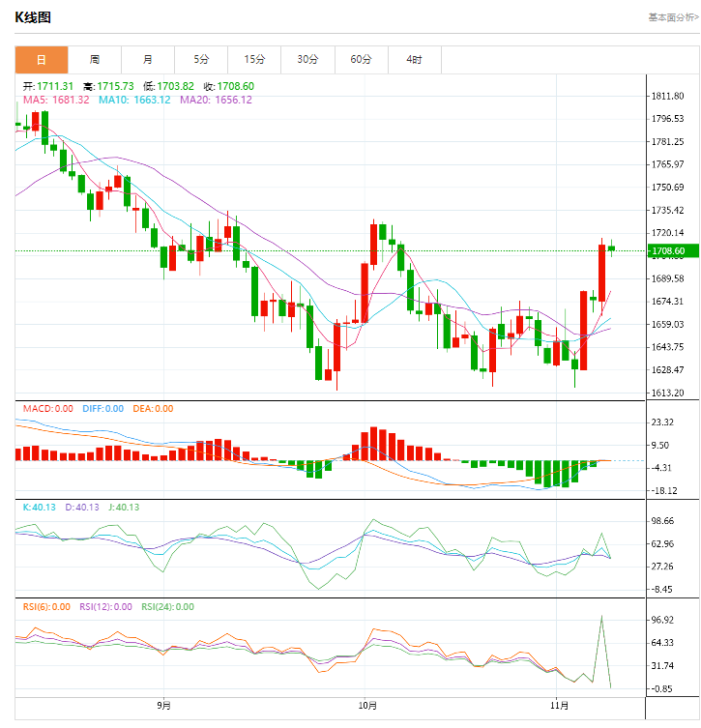Click the -18.12 MACD axis label
The height and width of the screenshot is (728, 701).
coord(664,491)
